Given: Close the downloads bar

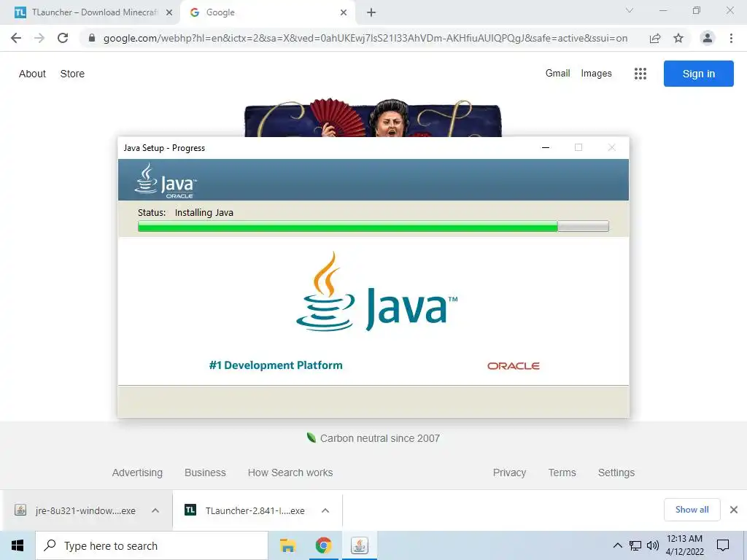Looking at the screenshot, I should [734, 510].
